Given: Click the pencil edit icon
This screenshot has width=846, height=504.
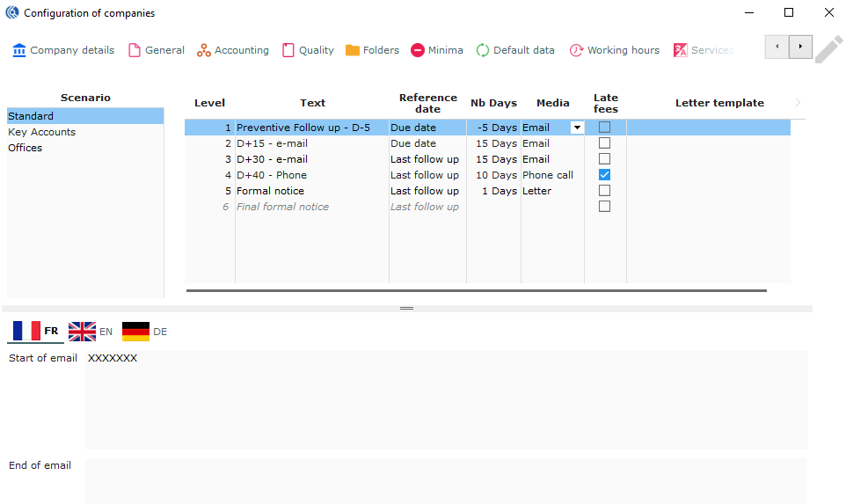Looking at the screenshot, I should click(x=828, y=49).
